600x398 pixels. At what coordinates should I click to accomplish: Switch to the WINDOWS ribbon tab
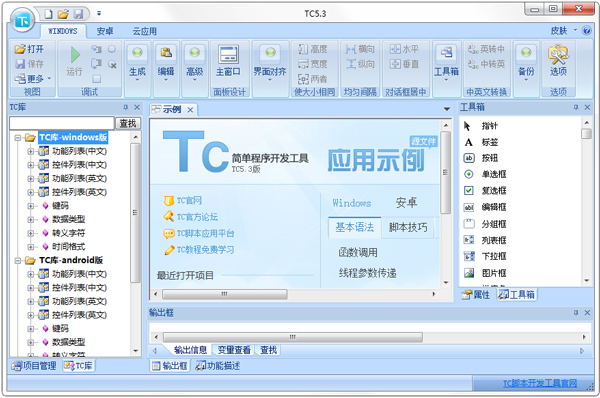(x=63, y=31)
